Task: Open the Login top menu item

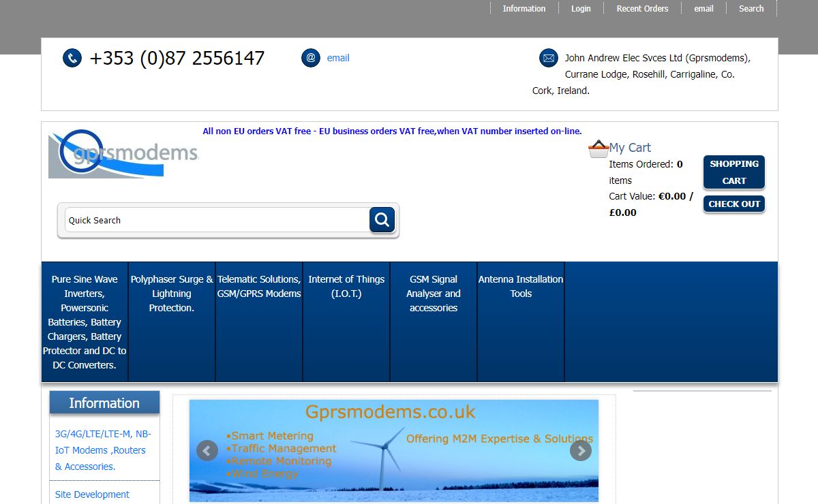Action: 581,9
